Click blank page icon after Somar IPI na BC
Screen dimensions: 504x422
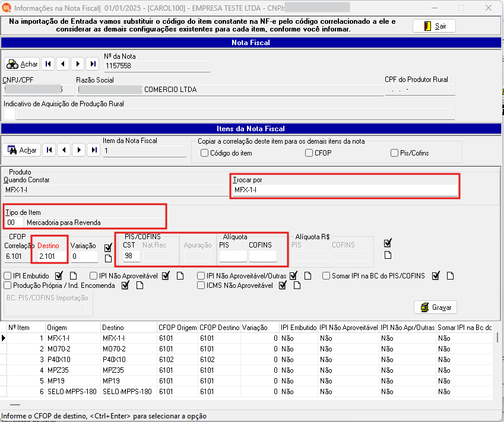click(451, 276)
